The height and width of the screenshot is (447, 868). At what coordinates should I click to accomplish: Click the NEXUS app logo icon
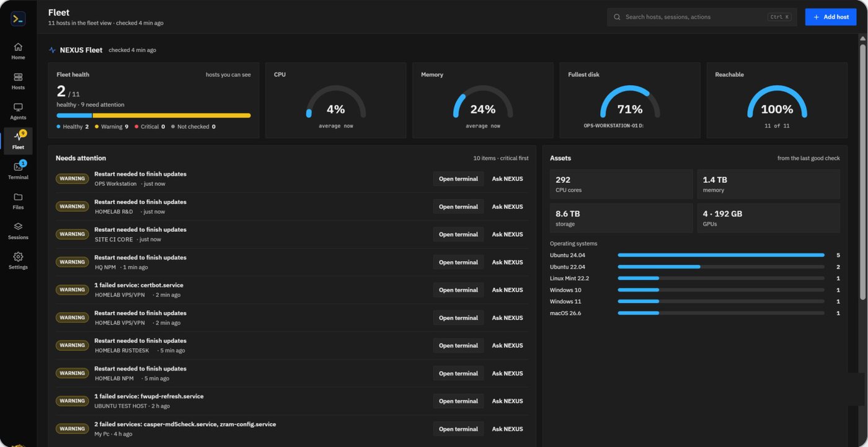pos(18,19)
